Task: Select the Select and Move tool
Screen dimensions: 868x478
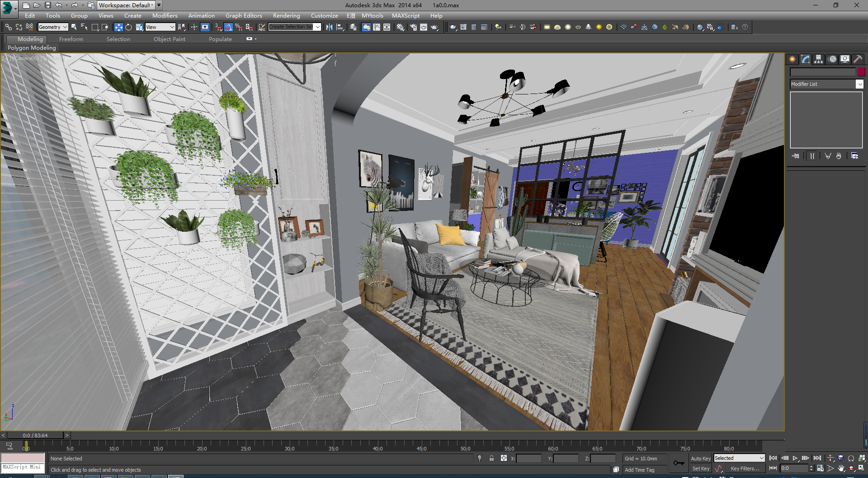Action: (x=118, y=27)
